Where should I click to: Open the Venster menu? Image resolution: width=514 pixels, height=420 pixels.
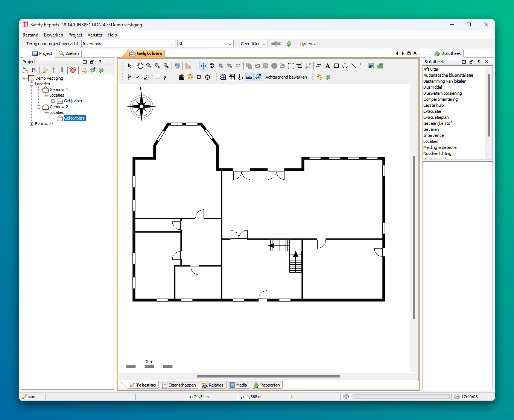click(95, 35)
